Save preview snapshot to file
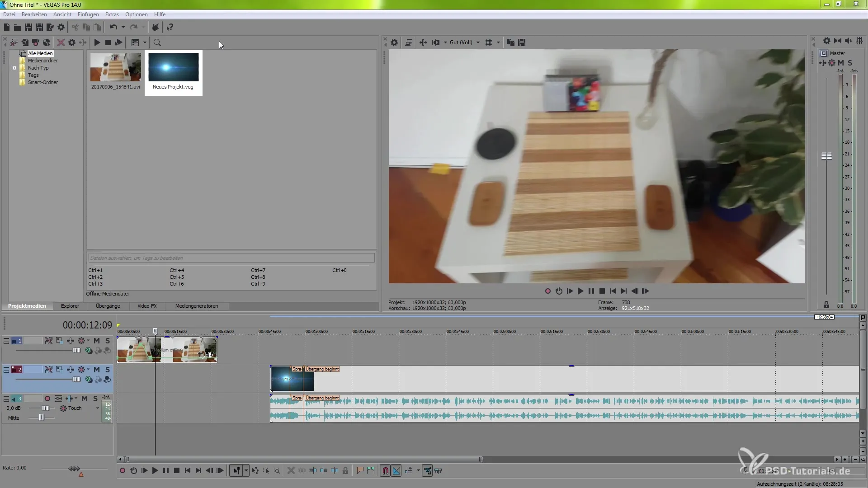This screenshot has height=488, width=868. pos(522,42)
